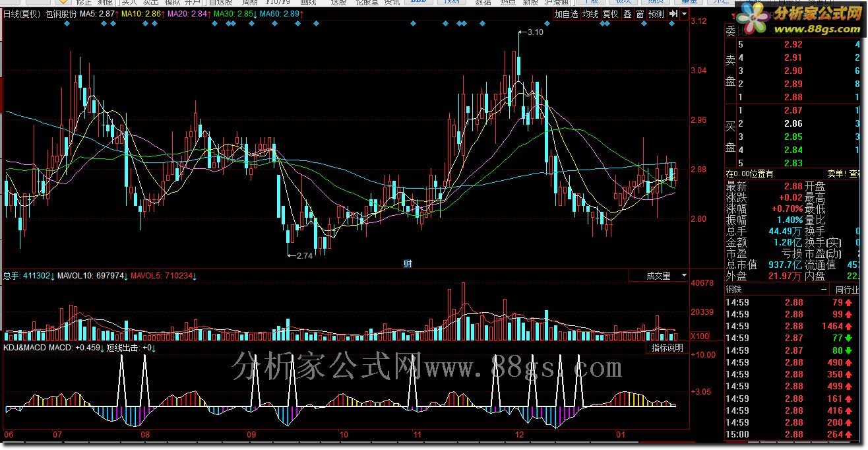Open the chart toolbar dropdown arrow
The width and height of the screenshot is (868, 450).
click(x=684, y=14)
